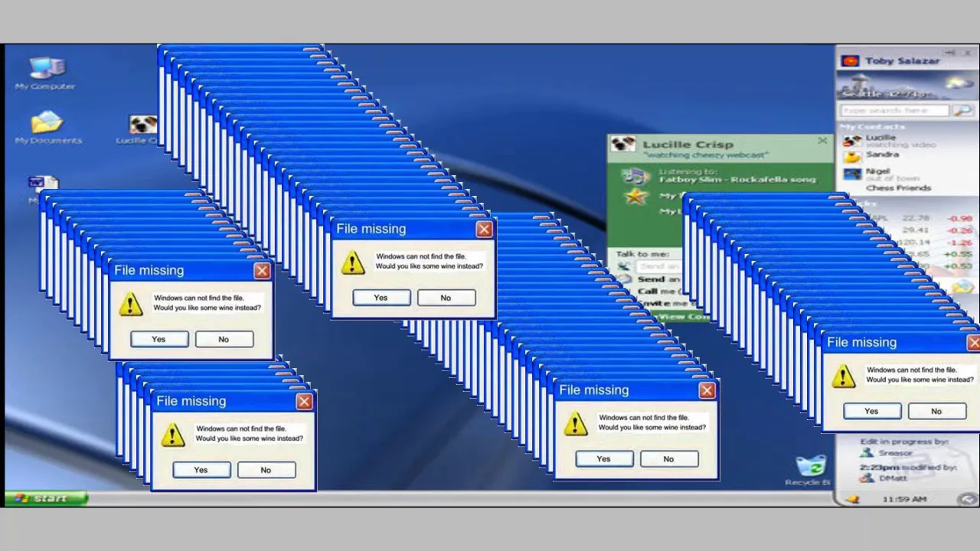Click the Talk to me message field
The image size is (980, 551).
[658, 266]
